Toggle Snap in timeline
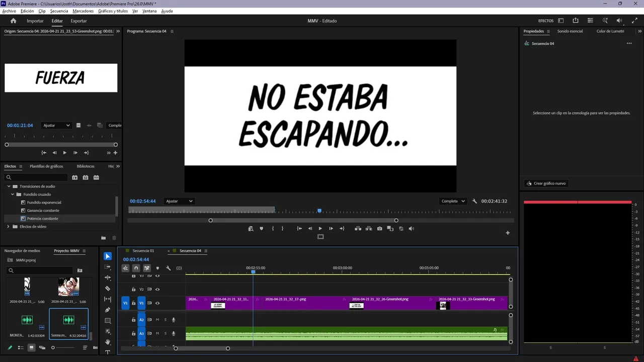Image resolution: width=644 pixels, height=362 pixels. (x=136, y=268)
